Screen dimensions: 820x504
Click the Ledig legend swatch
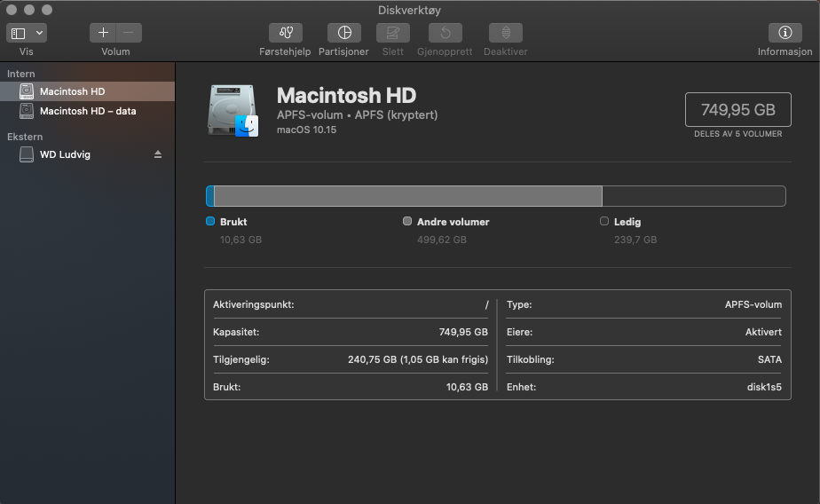(604, 221)
